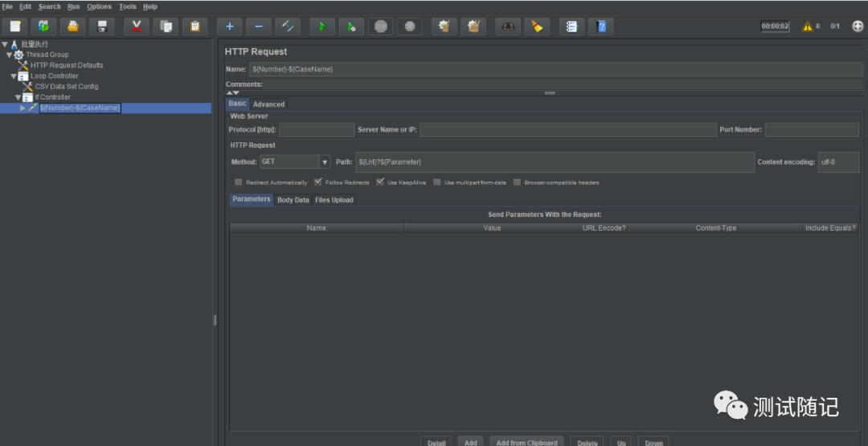Open the Options menu
Image resolution: width=868 pixels, height=446 pixels.
99,6
